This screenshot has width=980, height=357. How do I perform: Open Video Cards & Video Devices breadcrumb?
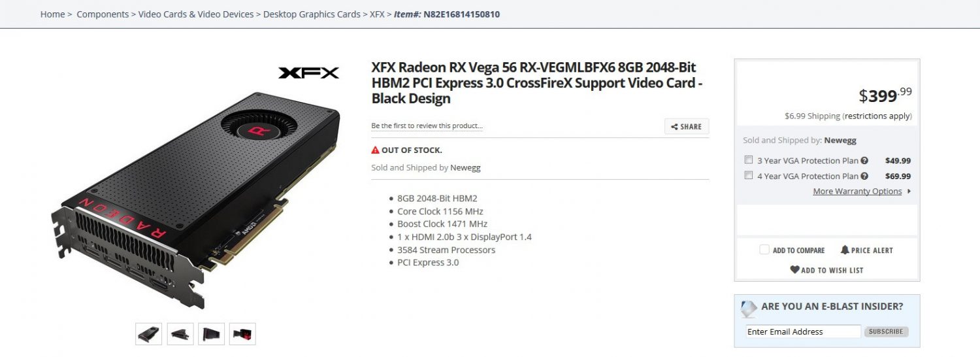(196, 14)
